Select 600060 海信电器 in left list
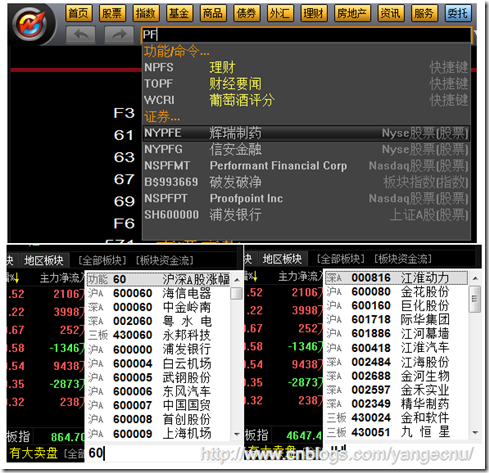Viewport: 489px width, 473px height. point(159,293)
